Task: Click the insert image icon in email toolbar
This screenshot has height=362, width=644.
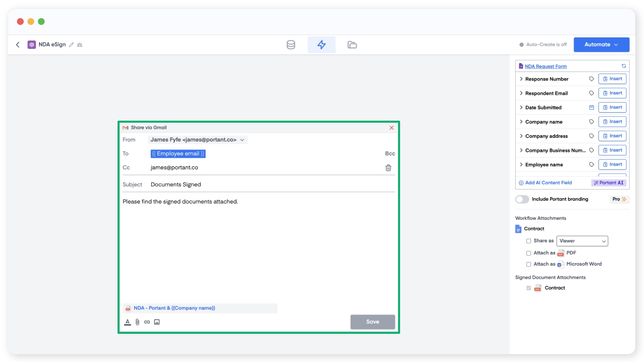Action: click(x=157, y=322)
